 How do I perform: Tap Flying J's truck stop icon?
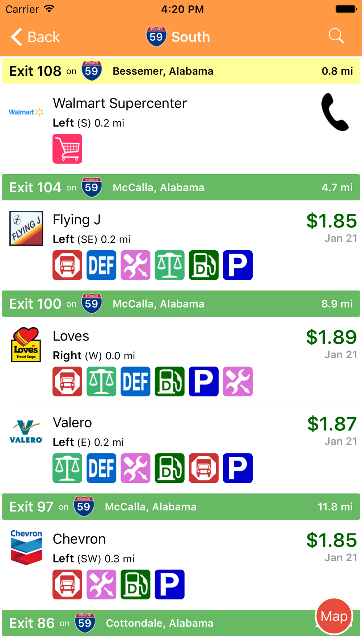67,265
